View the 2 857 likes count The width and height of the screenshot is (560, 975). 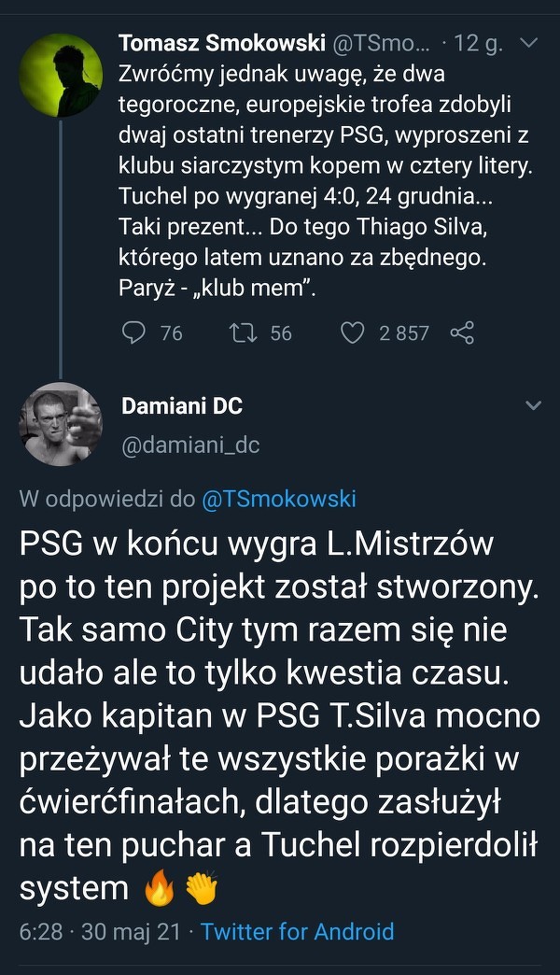(403, 332)
